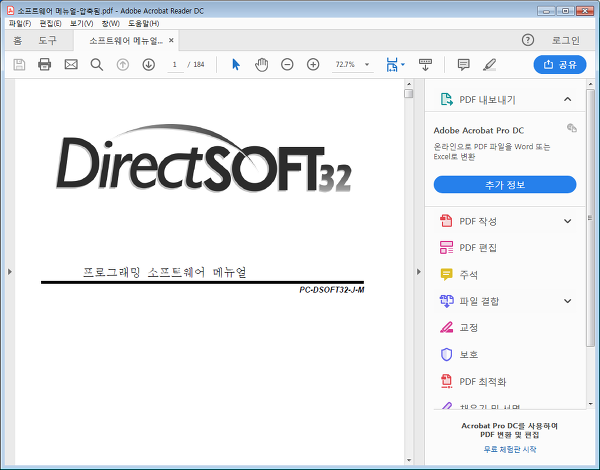
Task: Open the 파일(F) menu
Action: (x=20, y=24)
